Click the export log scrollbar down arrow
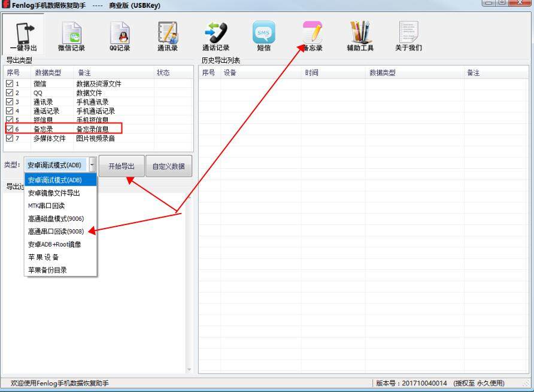This screenshot has width=534, height=392. click(x=189, y=370)
